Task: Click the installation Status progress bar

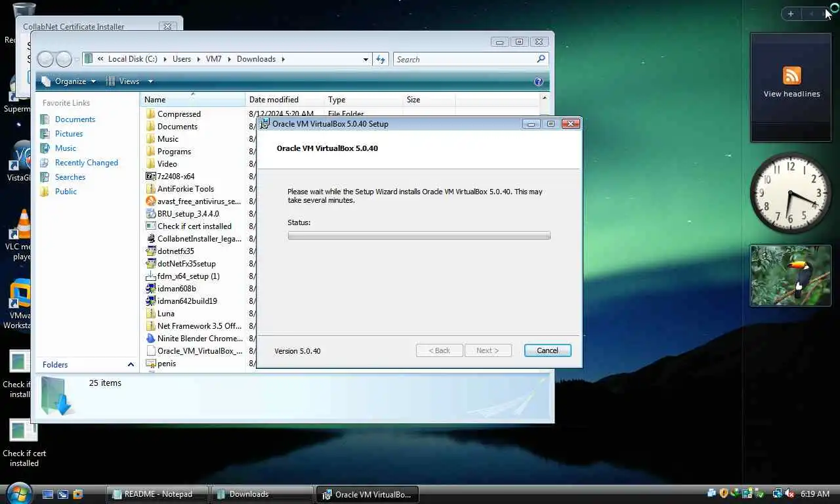Action: coord(419,236)
